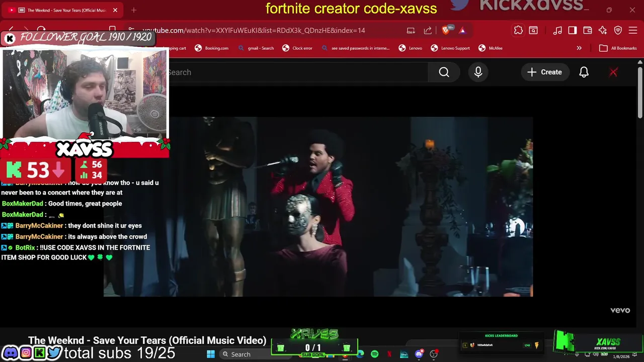Start voice search with the microphone icon
Screen dimensions: 644x362
[x=478, y=72]
